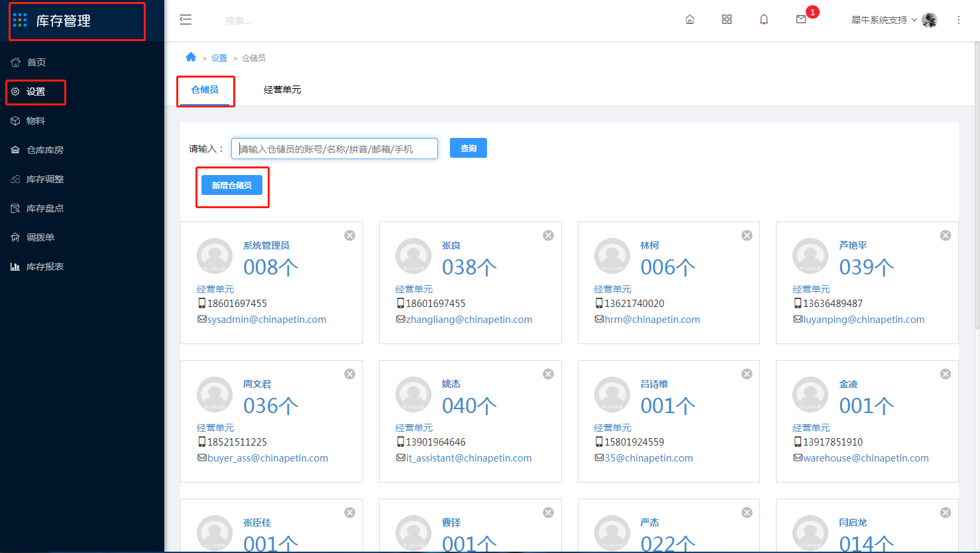Click the page vertical scrollbar
The width and height of the screenshot is (980, 553).
pyautogui.click(x=977, y=186)
